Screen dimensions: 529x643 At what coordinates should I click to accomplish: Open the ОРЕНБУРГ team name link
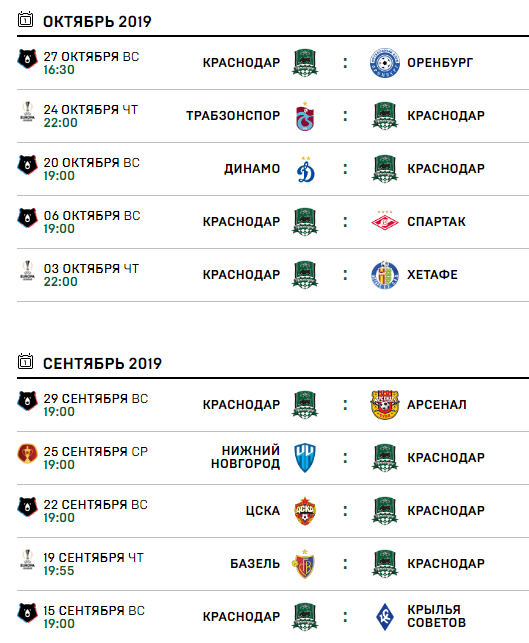coord(440,63)
